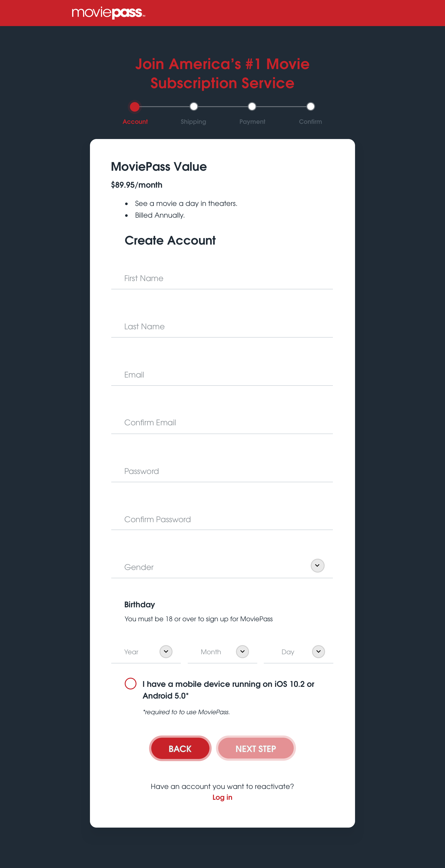Click the Confirm step circle indicator
This screenshot has height=868, width=445.
(x=311, y=106)
